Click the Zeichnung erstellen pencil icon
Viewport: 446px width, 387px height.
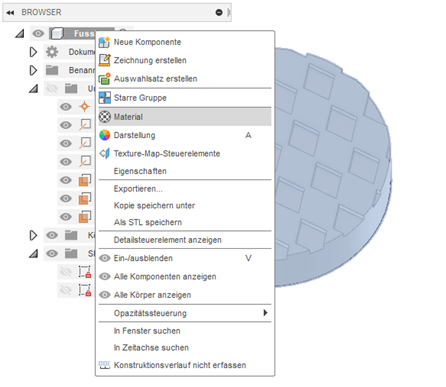(104, 60)
